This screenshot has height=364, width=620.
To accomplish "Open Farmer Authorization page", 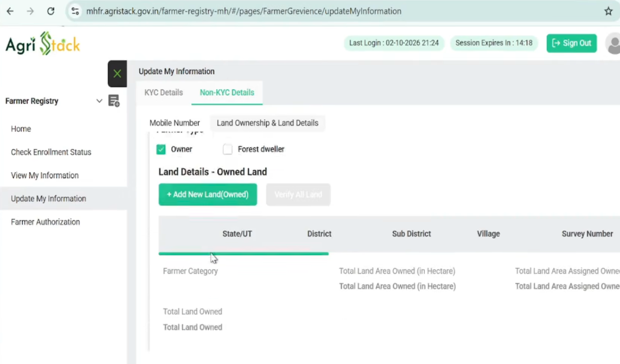I will click(46, 222).
